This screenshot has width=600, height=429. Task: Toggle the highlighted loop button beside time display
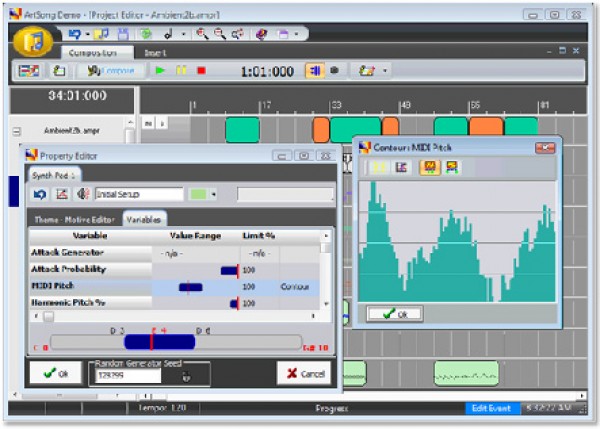(314, 71)
